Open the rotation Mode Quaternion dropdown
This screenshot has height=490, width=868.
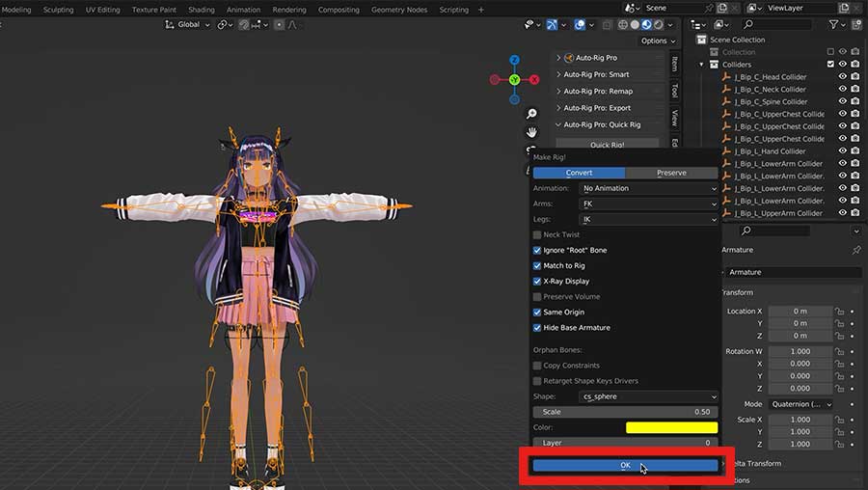click(800, 404)
